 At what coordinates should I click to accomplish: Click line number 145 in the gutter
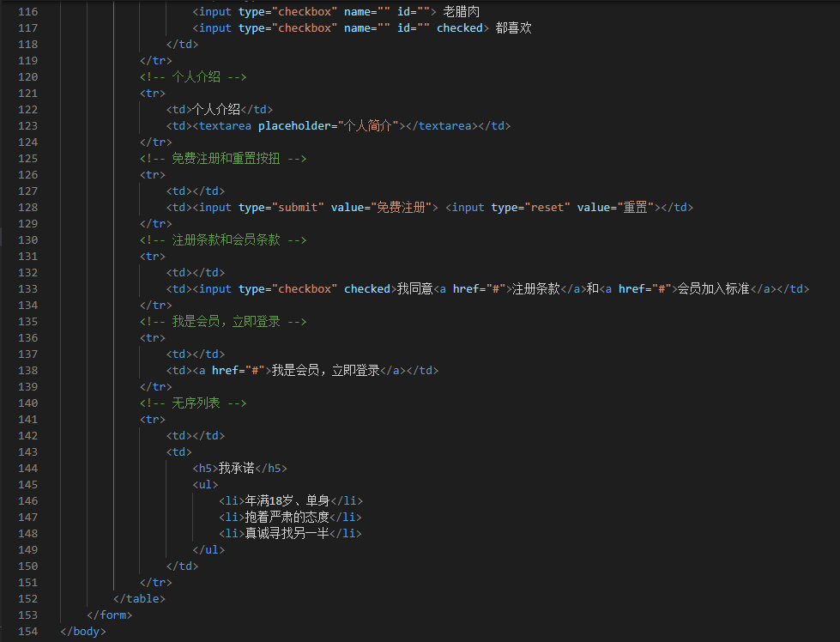pos(27,484)
